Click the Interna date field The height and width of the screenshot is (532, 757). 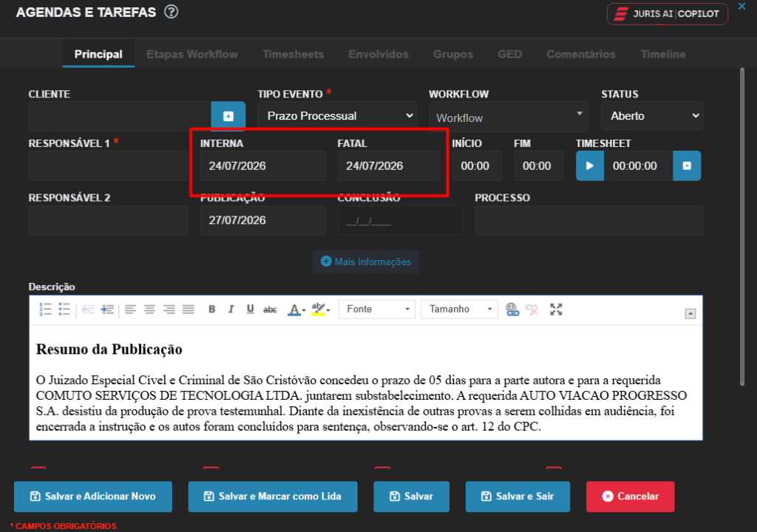click(x=263, y=166)
